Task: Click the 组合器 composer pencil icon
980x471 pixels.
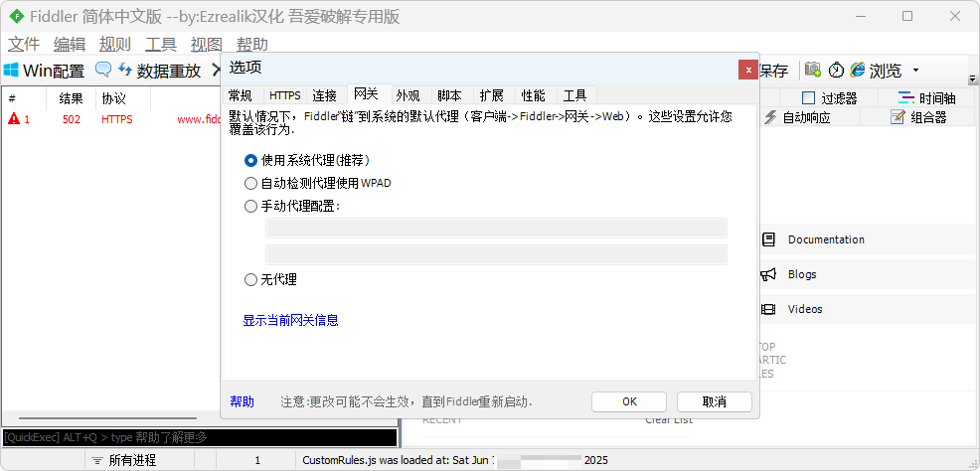Action: point(898,117)
